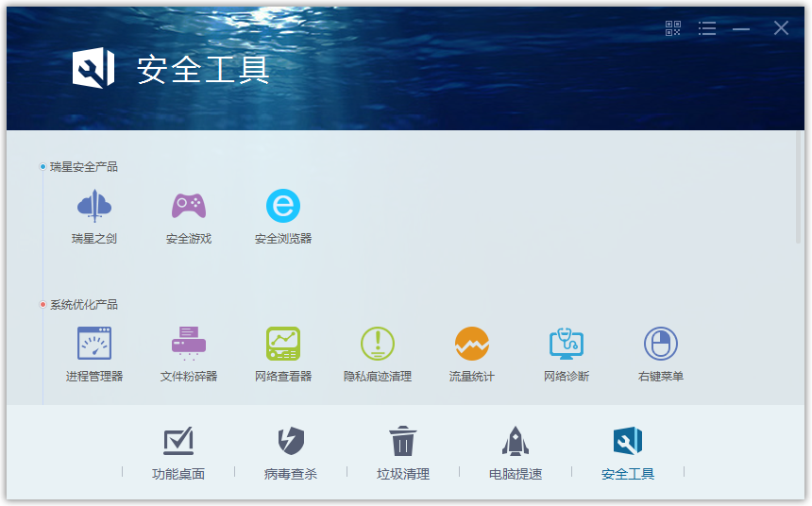Open the 流量统计 traffic statistics icon
Screen dimensions: 812x506
[472, 343]
